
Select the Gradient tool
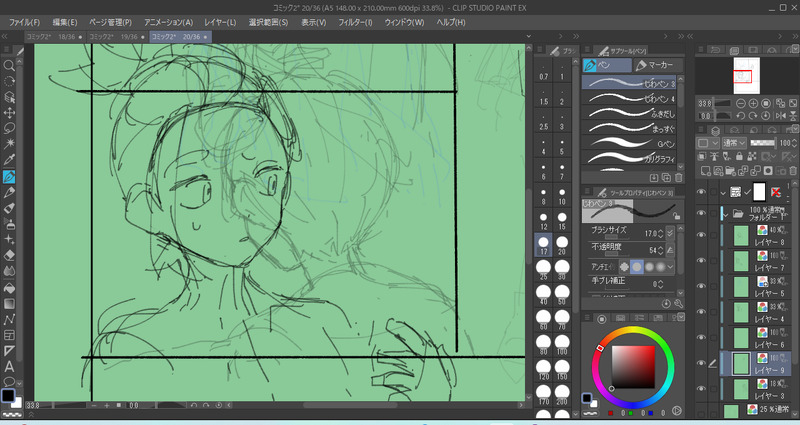[9, 304]
